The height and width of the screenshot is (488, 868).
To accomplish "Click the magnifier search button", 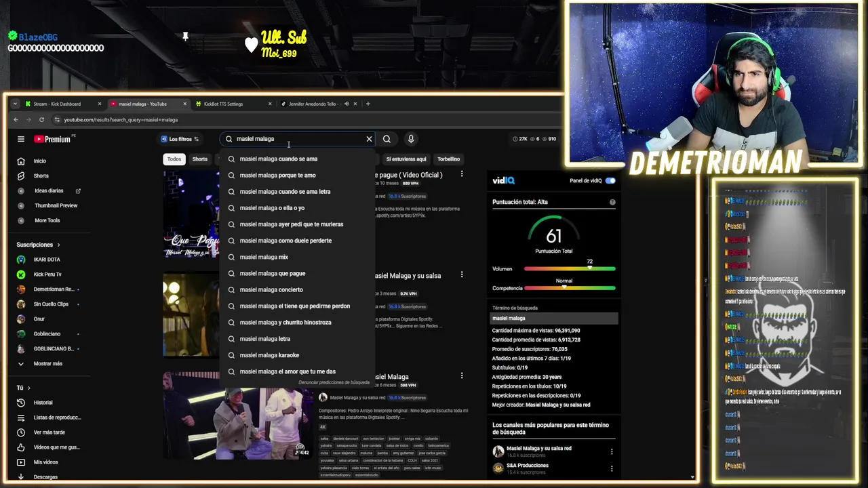I will coord(387,139).
